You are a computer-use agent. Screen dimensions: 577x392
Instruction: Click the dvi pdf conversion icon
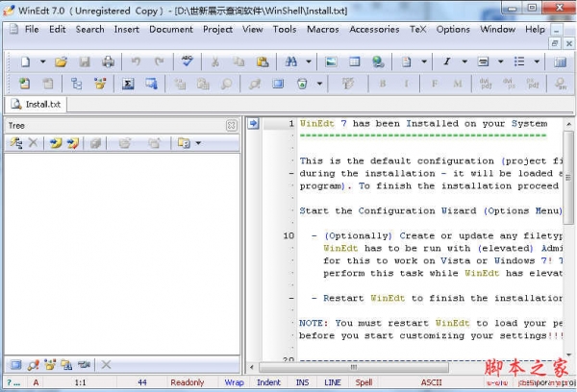[486, 84]
